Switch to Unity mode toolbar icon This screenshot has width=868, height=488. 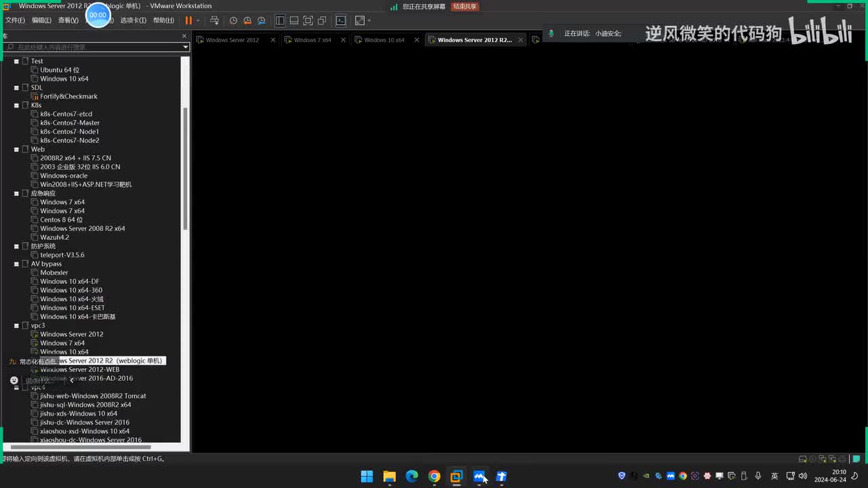click(x=321, y=20)
